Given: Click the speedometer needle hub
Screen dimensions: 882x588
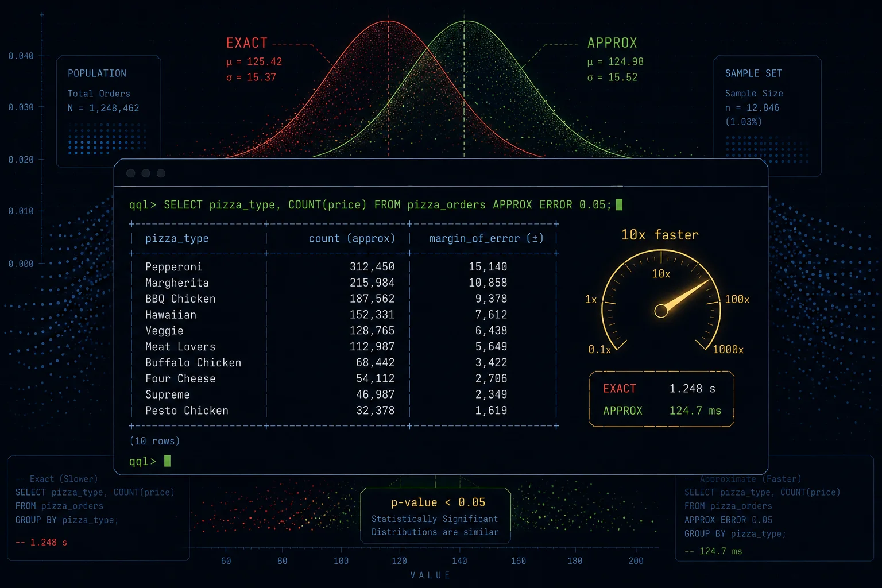Looking at the screenshot, I should pos(661,311).
